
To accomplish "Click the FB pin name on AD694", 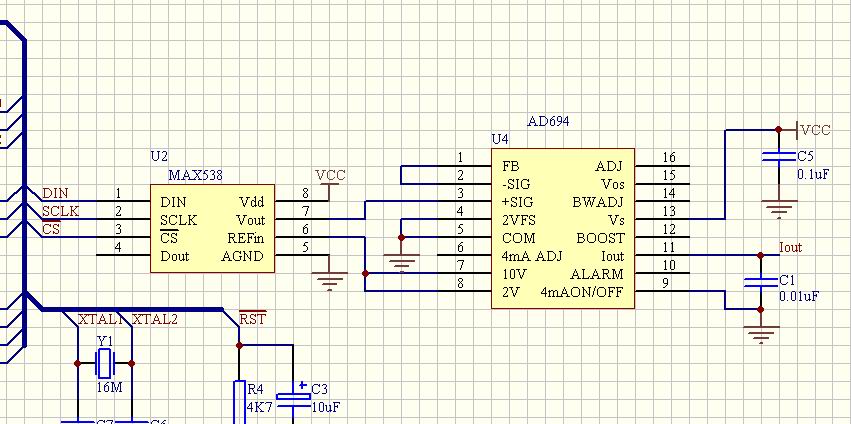I will 510,166.
